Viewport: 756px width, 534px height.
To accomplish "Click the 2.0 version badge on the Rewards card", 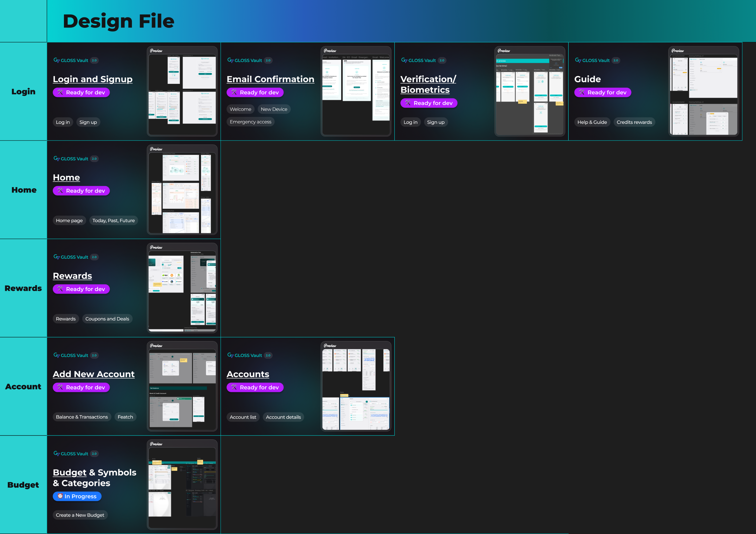I will [94, 257].
